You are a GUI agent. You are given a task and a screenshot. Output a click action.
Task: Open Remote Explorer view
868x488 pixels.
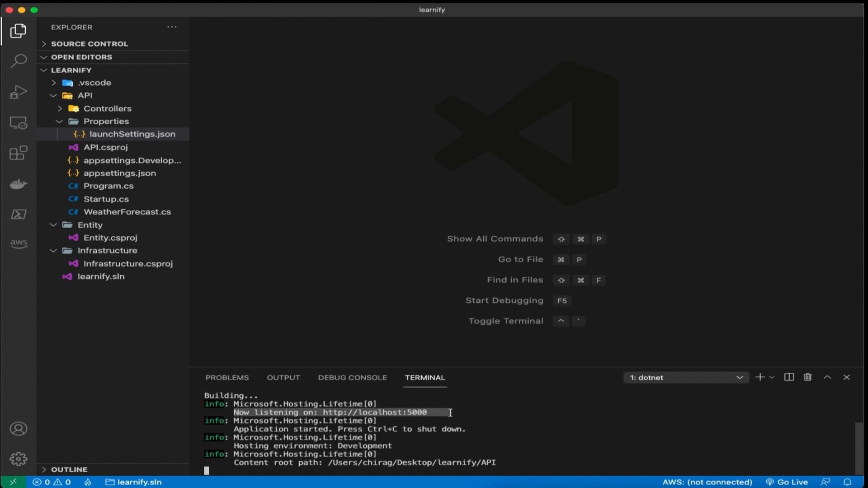click(x=18, y=122)
